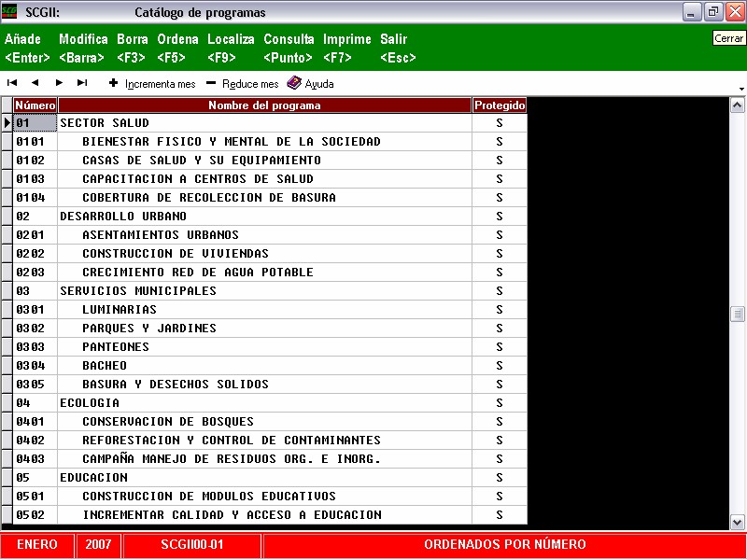
Task: Select LUMINARIAS program row
Action: tap(264, 310)
